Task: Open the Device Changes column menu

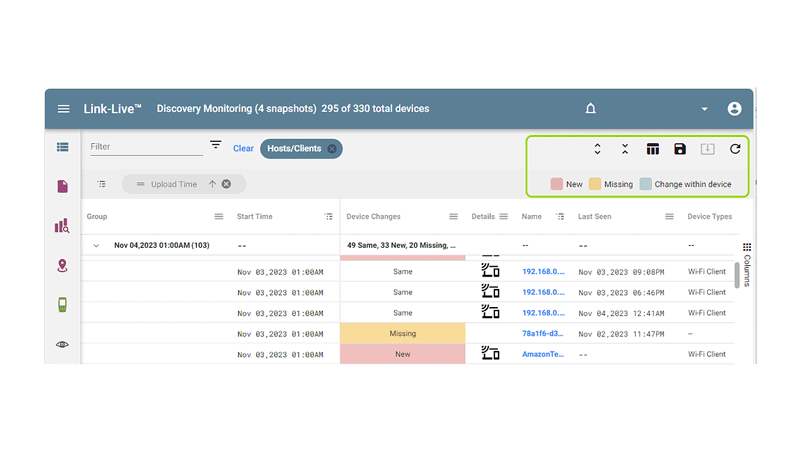Action: (454, 216)
